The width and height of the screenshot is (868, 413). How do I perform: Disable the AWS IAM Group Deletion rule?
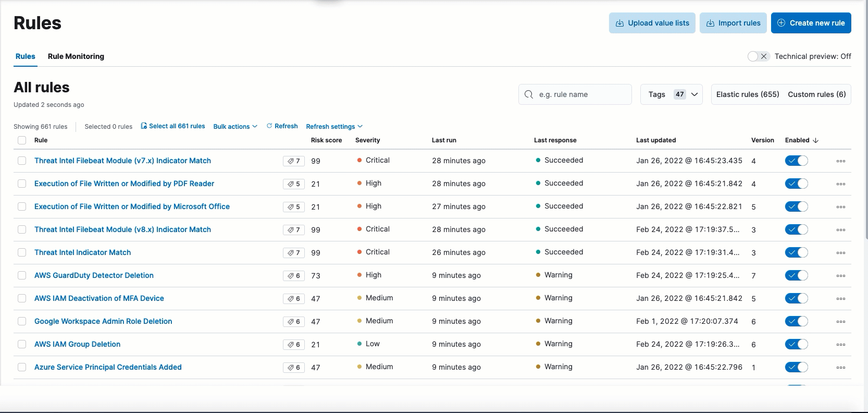click(x=796, y=345)
